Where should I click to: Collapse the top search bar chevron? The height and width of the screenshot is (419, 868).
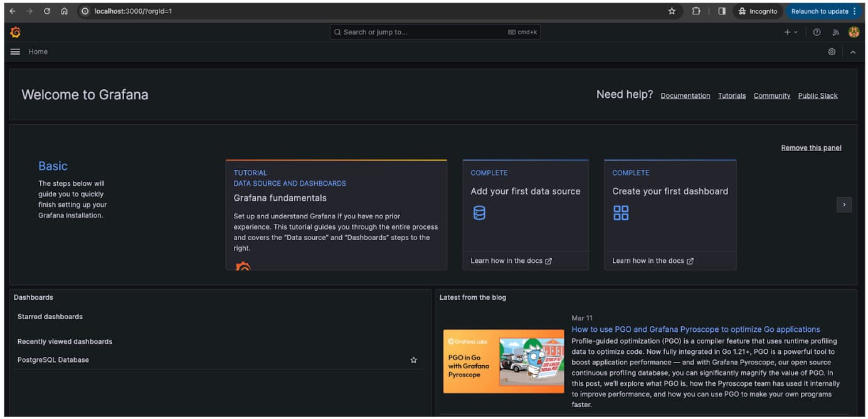click(852, 52)
